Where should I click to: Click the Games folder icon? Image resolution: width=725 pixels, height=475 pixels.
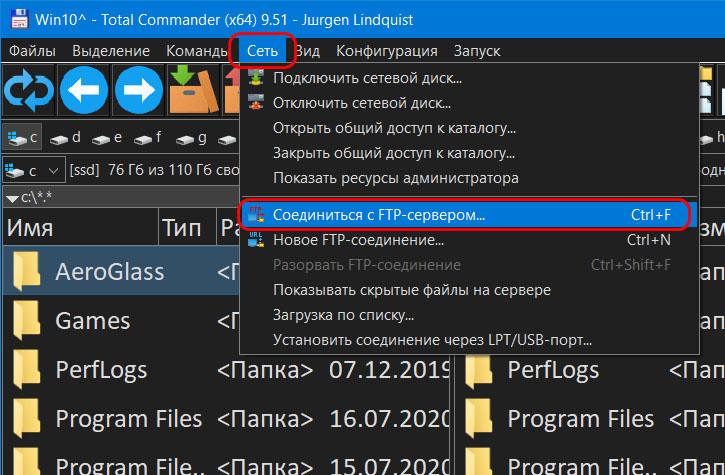pos(26,320)
